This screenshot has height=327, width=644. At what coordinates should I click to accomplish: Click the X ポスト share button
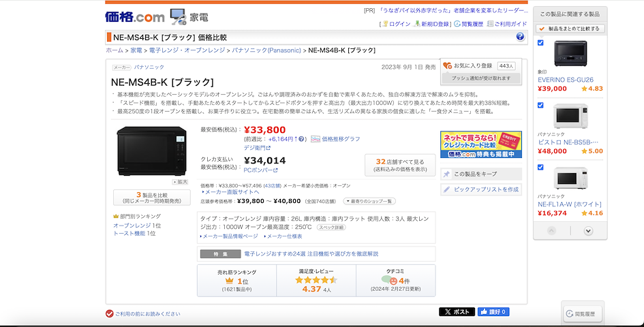pos(457,312)
